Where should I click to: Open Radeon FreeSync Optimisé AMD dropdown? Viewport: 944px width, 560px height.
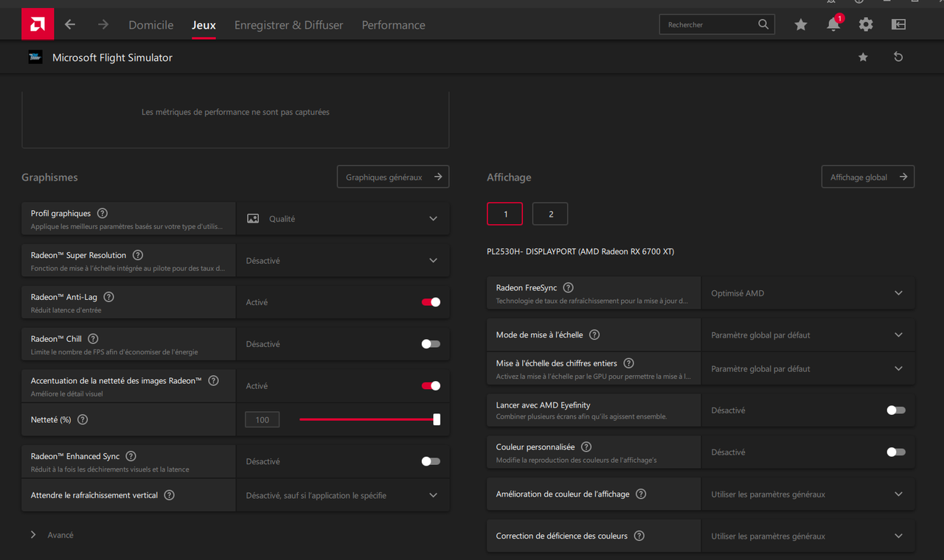coord(808,293)
